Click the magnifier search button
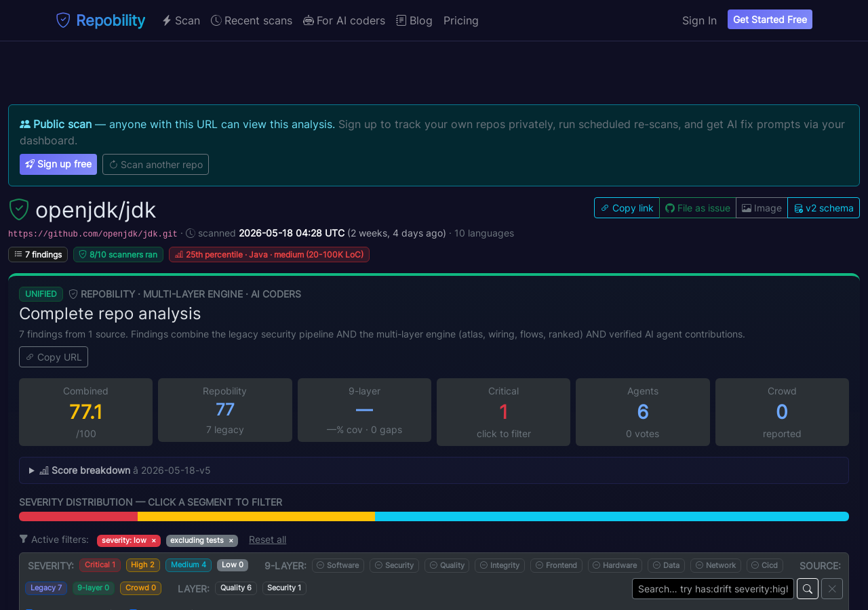This screenshot has height=610, width=868. point(808,589)
